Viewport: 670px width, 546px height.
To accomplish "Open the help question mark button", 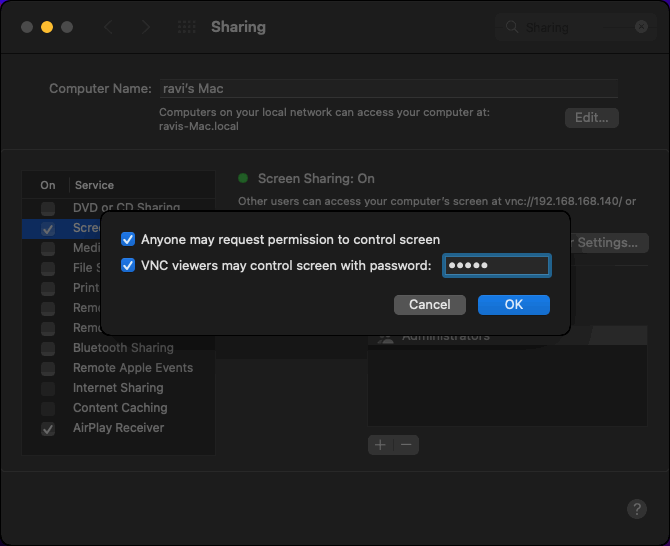I will (x=637, y=509).
